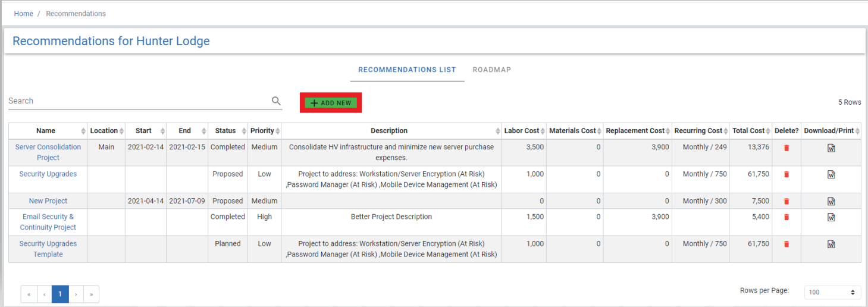The height and width of the screenshot is (307, 868).
Task: Download Word document for Security Upgrades Template
Action: pos(831,244)
